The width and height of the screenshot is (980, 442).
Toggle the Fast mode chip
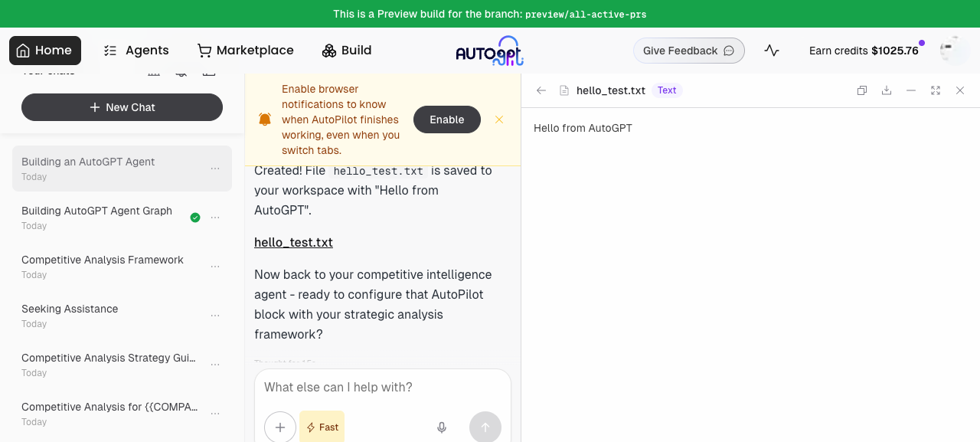(322, 427)
